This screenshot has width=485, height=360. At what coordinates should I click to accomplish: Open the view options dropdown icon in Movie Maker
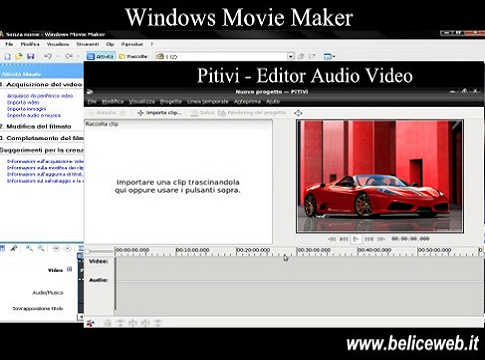(329, 56)
